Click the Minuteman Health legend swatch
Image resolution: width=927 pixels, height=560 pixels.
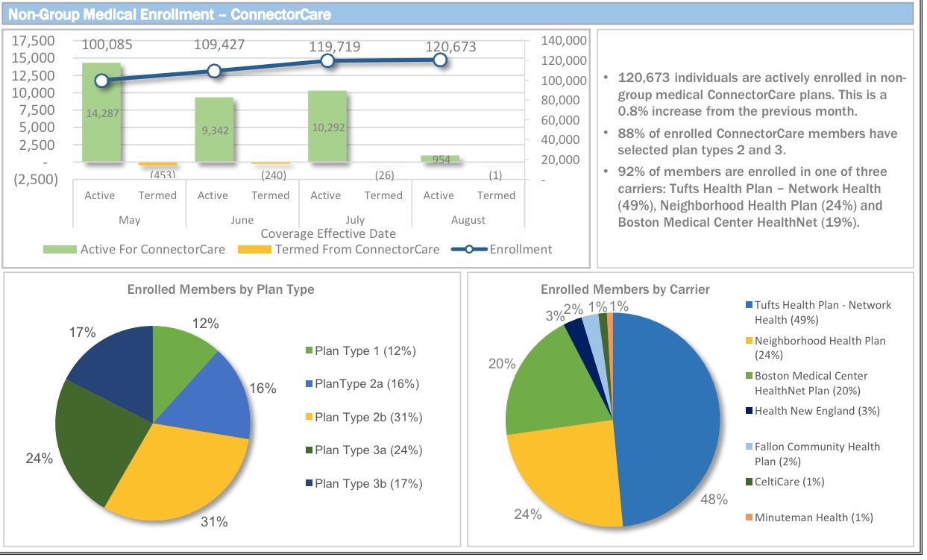tap(749, 517)
